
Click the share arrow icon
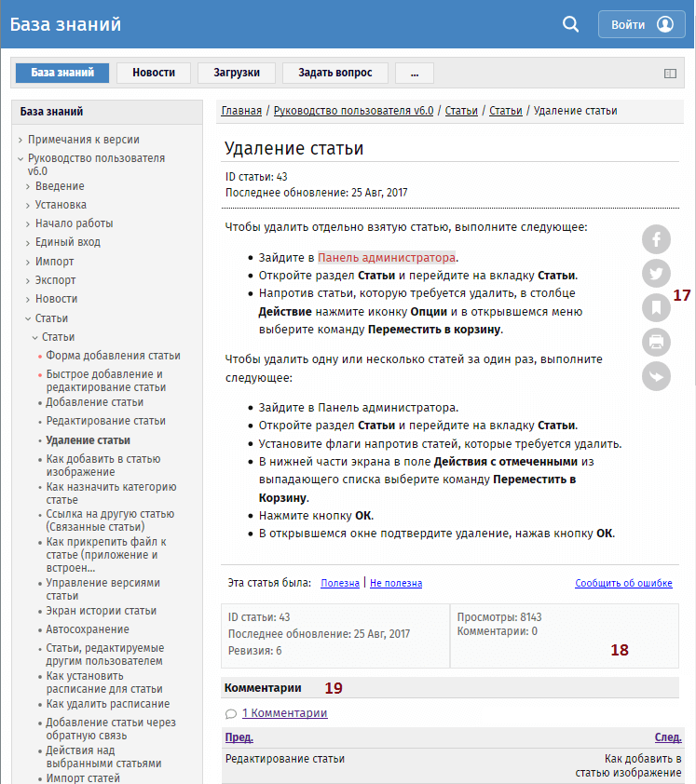pyautogui.click(x=656, y=376)
